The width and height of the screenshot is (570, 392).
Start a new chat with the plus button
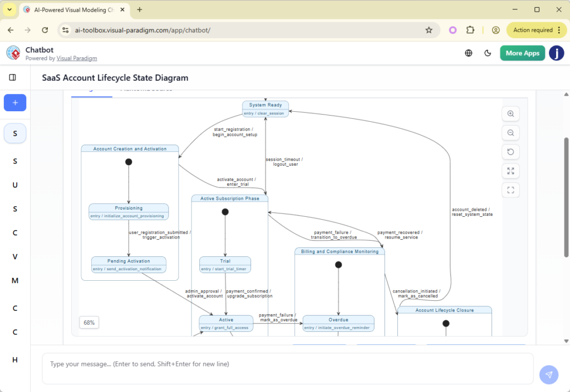[15, 102]
